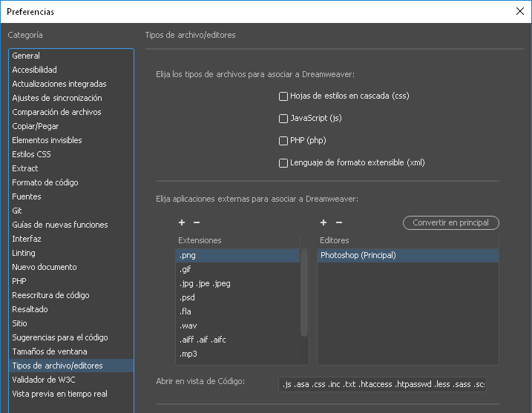This screenshot has height=413, width=532.
Task: Open Resaltado category
Action: click(x=71, y=309)
